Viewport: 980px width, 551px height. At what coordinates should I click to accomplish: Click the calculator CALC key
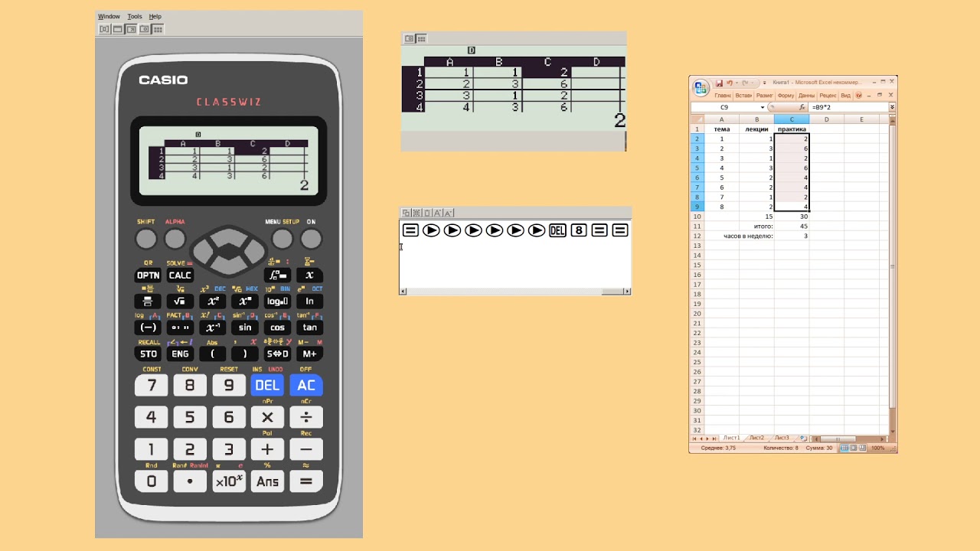(180, 275)
